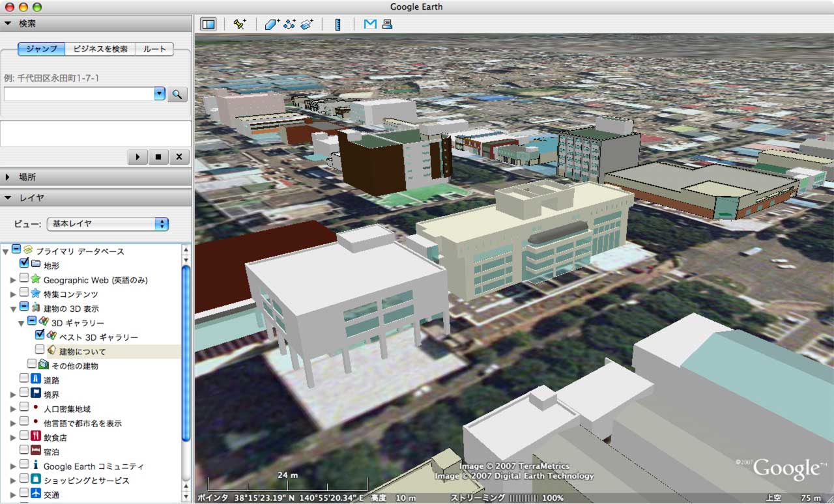Click the 境界 borders flag icon

(x=35, y=393)
